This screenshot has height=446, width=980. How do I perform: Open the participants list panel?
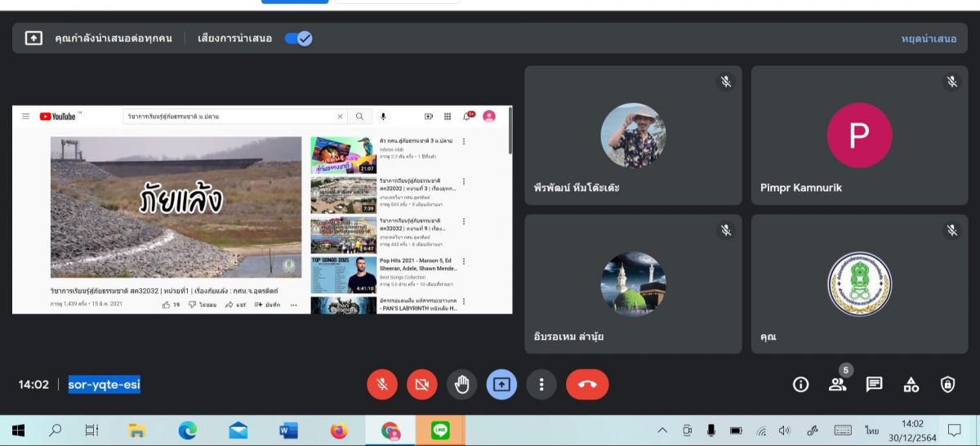(x=837, y=385)
